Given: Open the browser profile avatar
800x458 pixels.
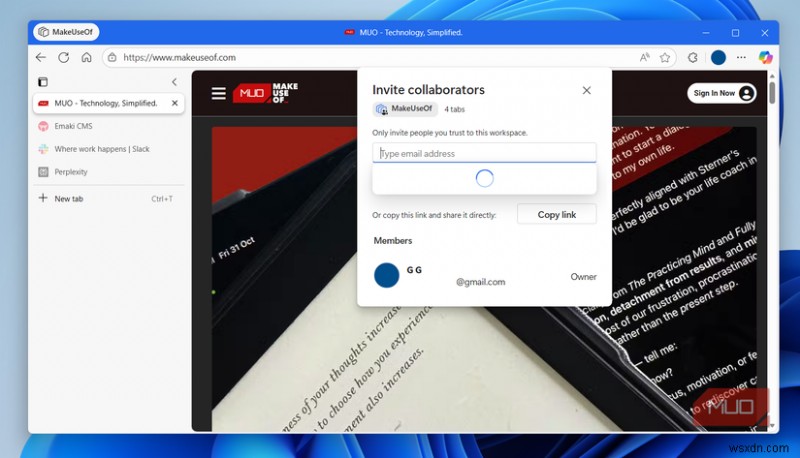Looking at the screenshot, I should pyautogui.click(x=718, y=58).
